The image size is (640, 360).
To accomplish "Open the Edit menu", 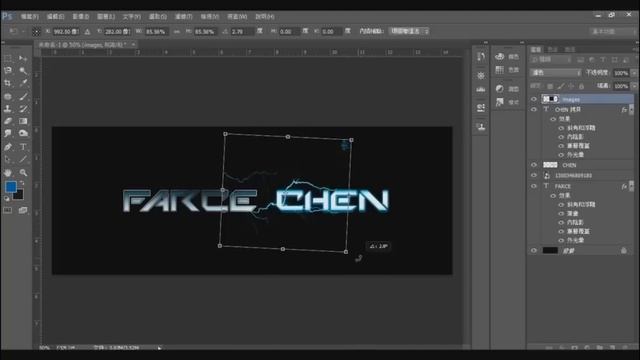I will click(55, 17).
